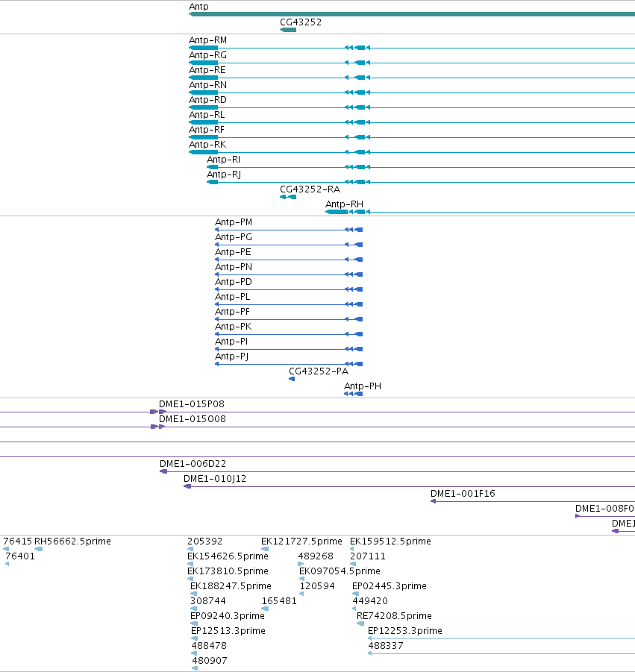
Task: Click the 165481 EST arrow glyph
Action: click(x=265, y=609)
